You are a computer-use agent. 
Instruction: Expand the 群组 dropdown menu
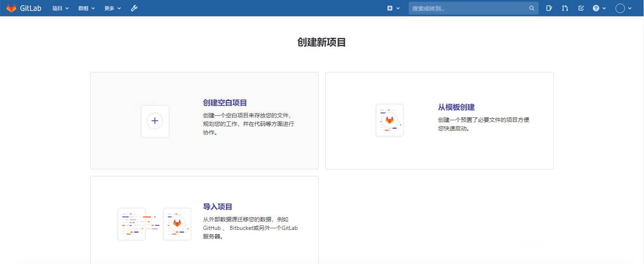87,8
